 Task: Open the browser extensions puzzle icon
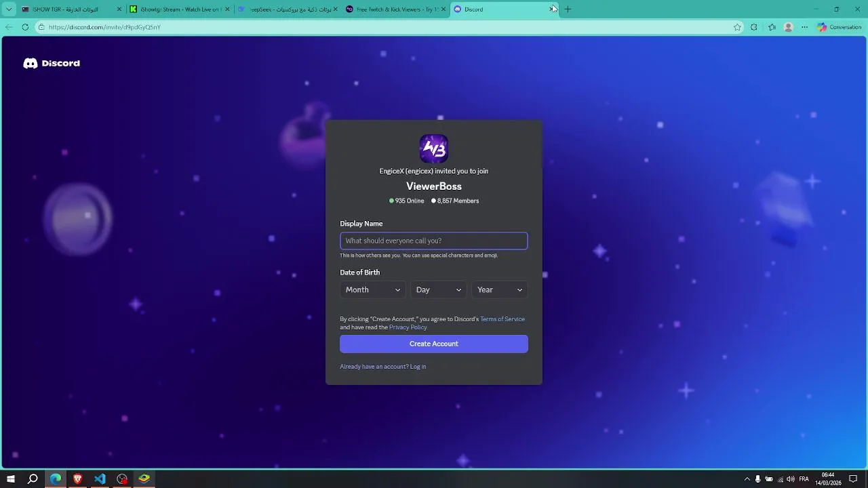click(754, 27)
